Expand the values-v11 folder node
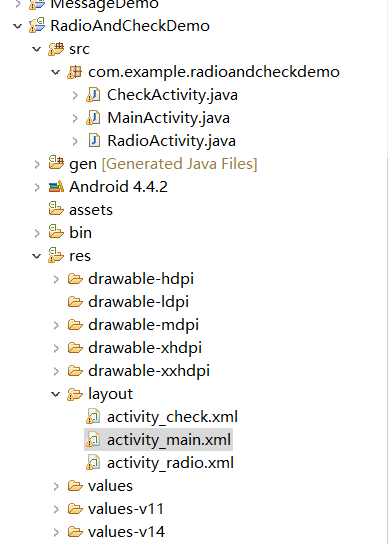Viewport: 388px width, 544px height. pyautogui.click(x=56, y=509)
